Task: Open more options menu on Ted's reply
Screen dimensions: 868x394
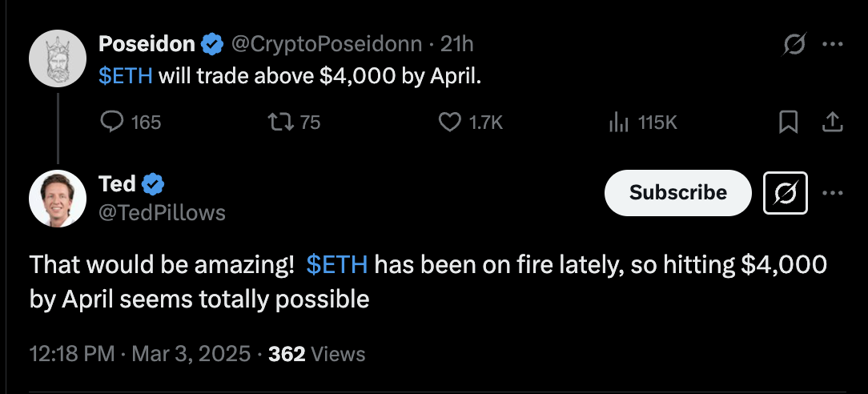Action: (833, 192)
